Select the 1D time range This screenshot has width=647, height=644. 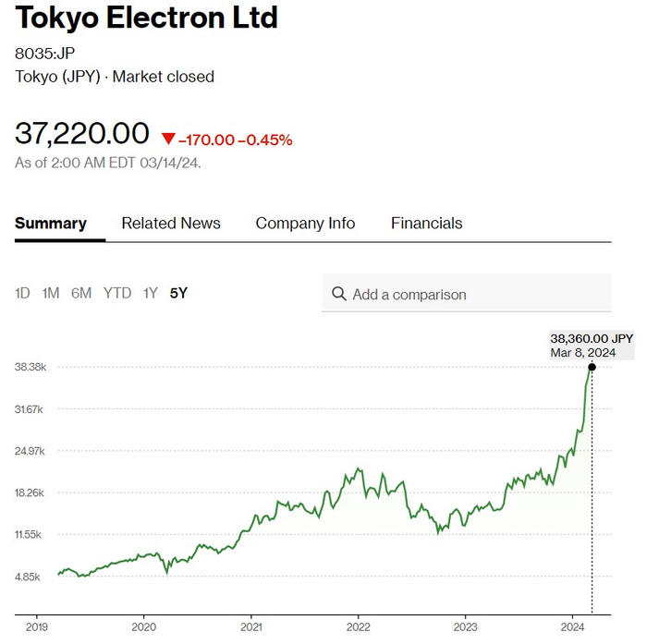click(23, 293)
